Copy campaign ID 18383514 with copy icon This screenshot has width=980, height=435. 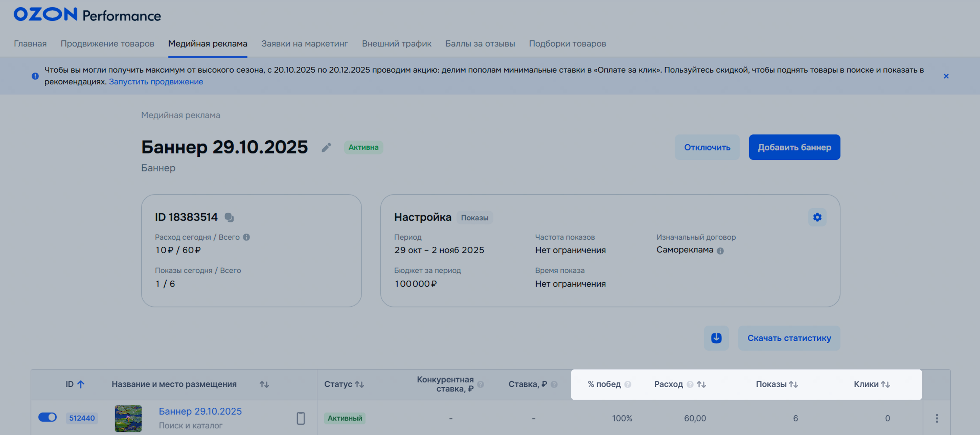(x=229, y=217)
